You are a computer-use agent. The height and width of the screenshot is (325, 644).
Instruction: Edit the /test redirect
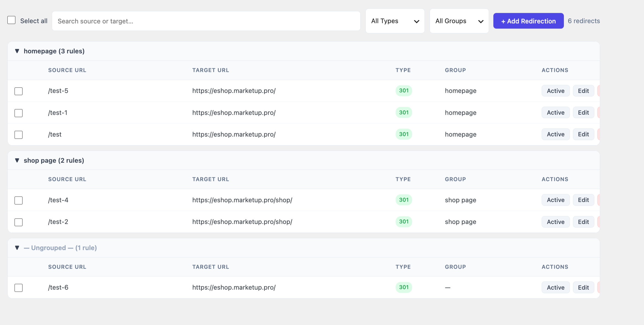(583, 134)
